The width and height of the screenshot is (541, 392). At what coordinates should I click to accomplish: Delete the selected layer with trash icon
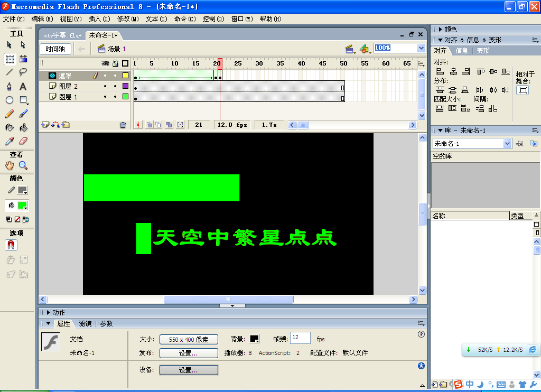click(123, 124)
